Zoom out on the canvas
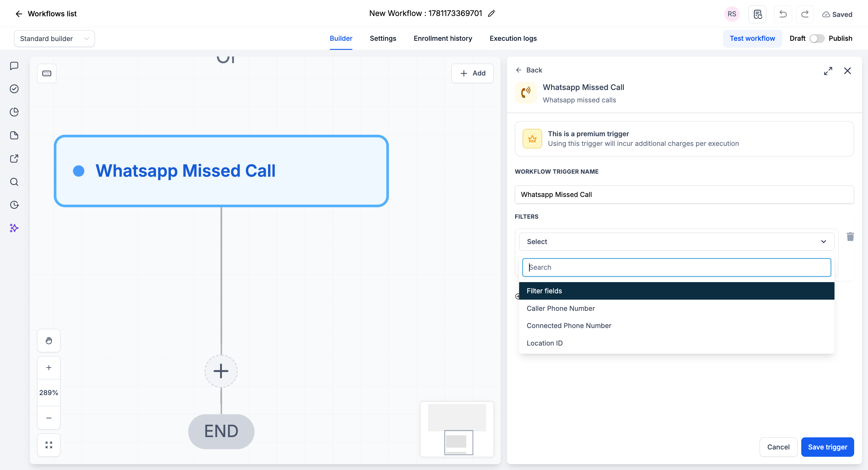Screen dimensions: 868x470 tap(49, 418)
